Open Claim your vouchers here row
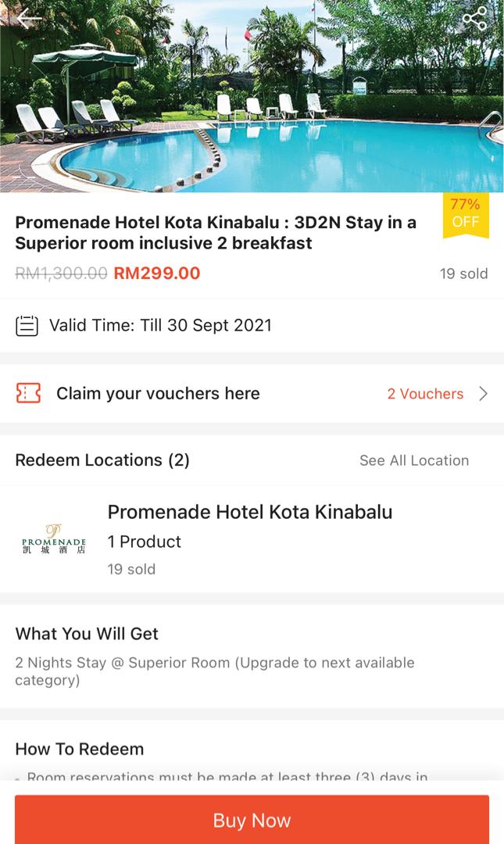The height and width of the screenshot is (844, 504). pos(158,393)
